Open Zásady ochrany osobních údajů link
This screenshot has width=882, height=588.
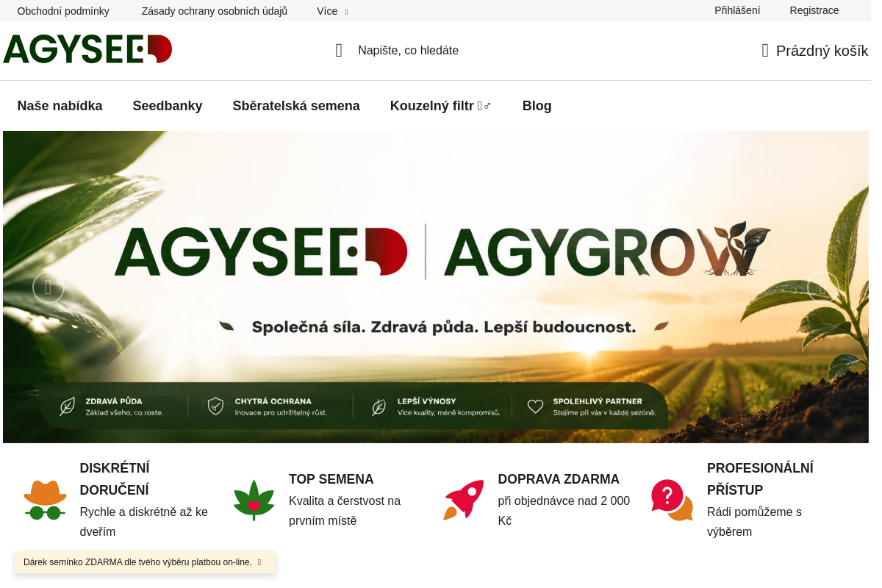tap(214, 11)
